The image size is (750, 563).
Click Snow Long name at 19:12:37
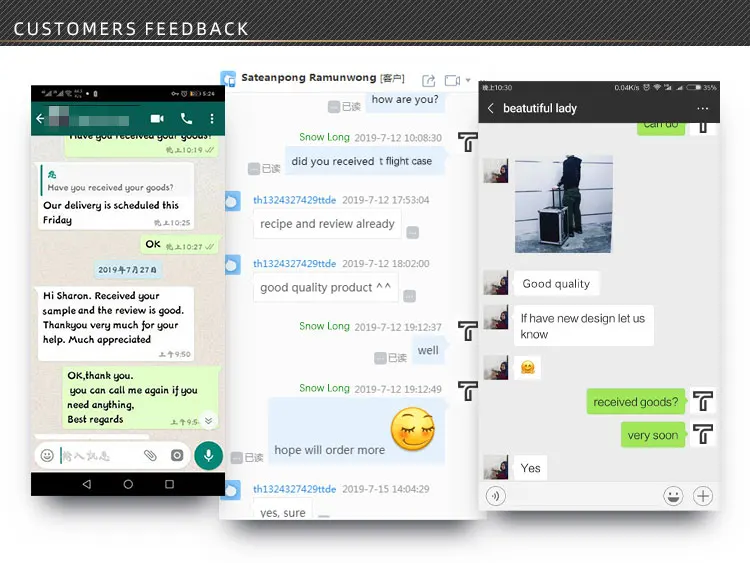click(324, 326)
